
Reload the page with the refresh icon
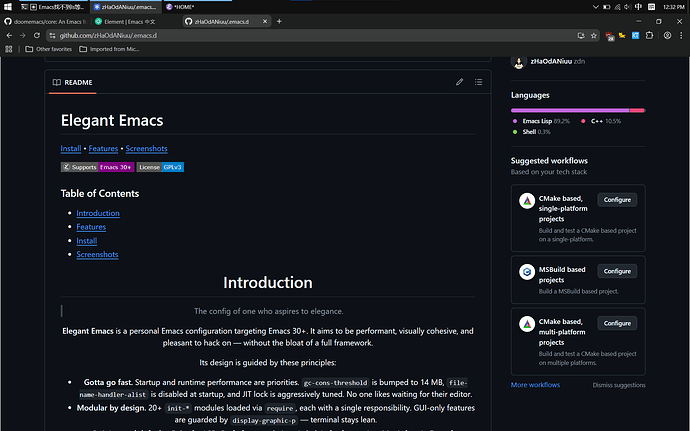point(37,36)
